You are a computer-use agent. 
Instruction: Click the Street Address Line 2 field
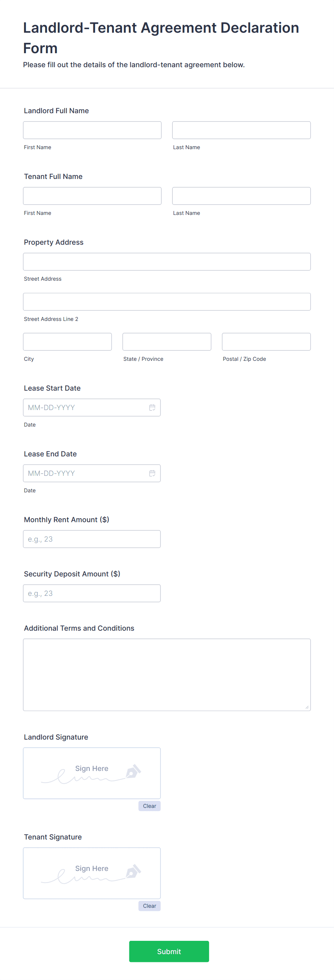[167, 301]
